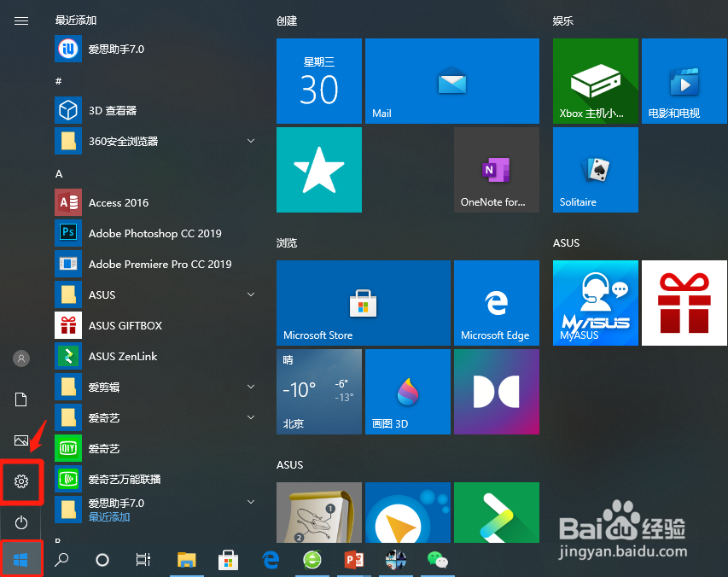Open ASUS ZenLink app

[155, 357]
